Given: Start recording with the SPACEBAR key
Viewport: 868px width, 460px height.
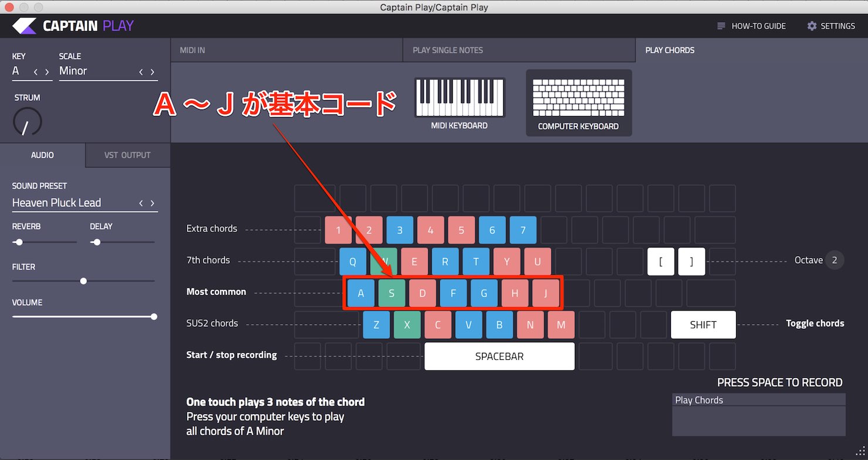Looking at the screenshot, I should coord(499,356).
